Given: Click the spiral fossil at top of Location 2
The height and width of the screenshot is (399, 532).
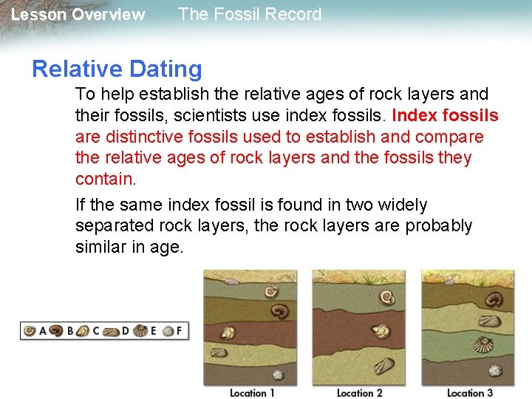Looking at the screenshot, I should pyautogui.click(x=386, y=298).
